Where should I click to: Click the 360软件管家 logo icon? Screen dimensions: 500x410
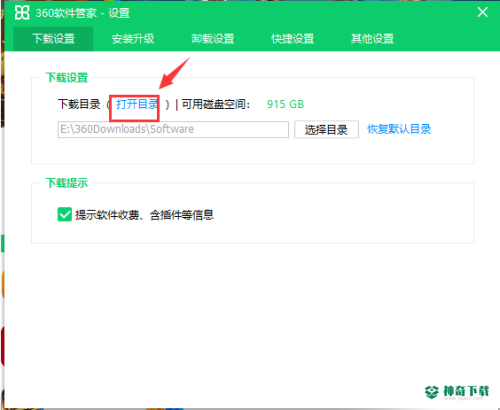(22, 13)
